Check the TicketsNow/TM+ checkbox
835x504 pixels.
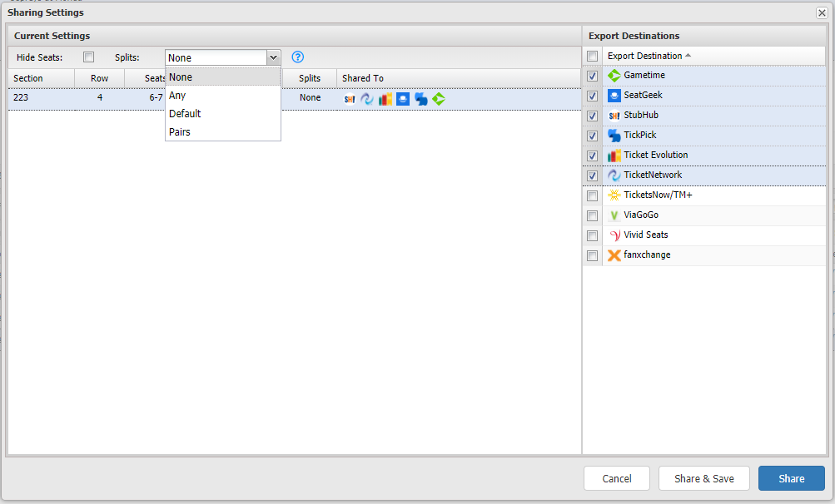pos(592,195)
